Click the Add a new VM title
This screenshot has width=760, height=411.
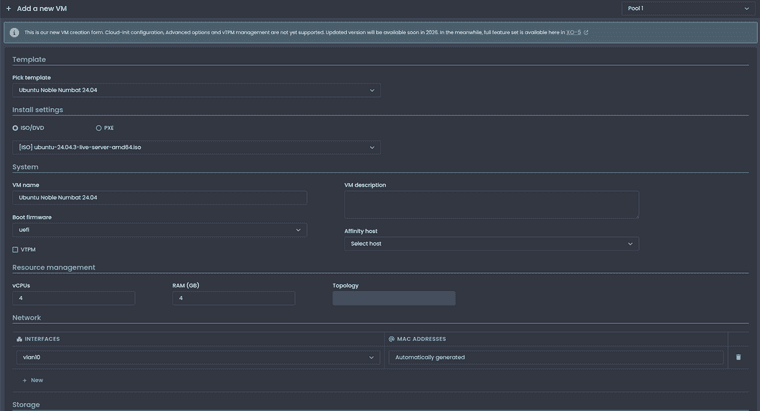[42, 9]
